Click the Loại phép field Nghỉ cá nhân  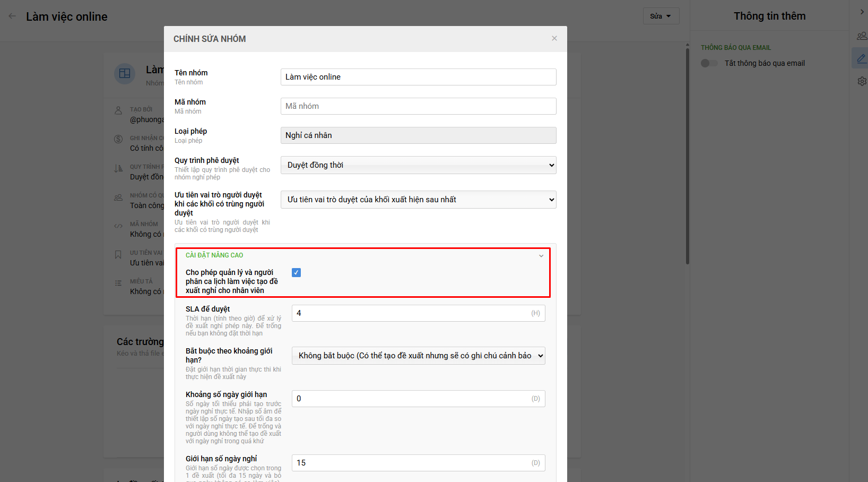[418, 135]
